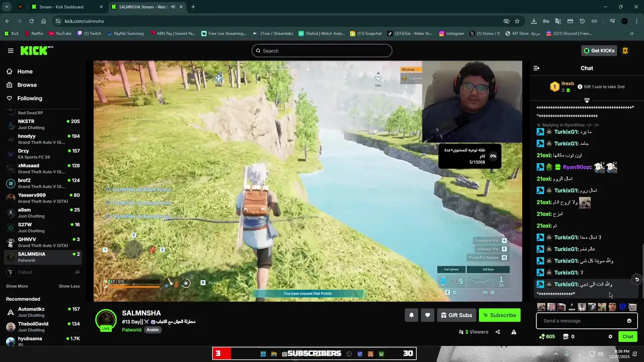The height and width of the screenshot is (362, 644).
Task: Click the Chrome history extension icon
Action: [582, 21]
